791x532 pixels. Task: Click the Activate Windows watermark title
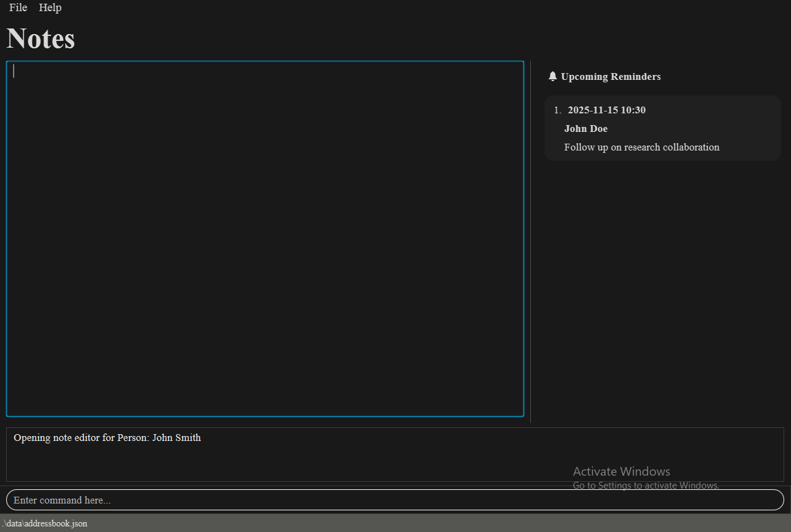[x=621, y=471]
